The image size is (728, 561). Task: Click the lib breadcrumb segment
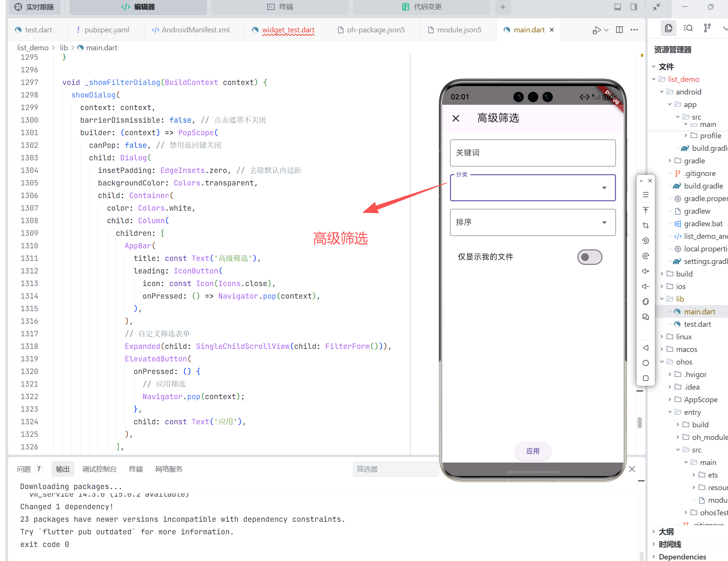coord(64,48)
